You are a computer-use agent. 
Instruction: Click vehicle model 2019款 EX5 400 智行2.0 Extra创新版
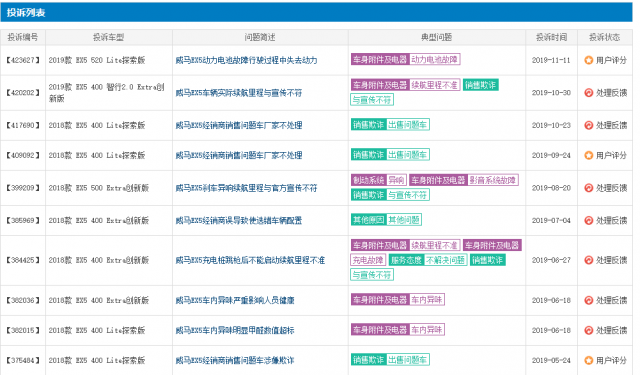[107, 93]
